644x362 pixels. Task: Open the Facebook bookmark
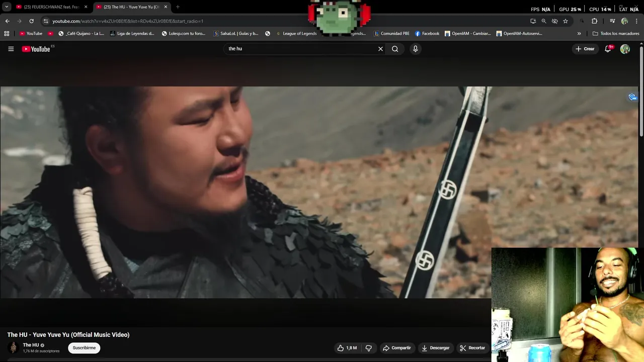coord(427,34)
